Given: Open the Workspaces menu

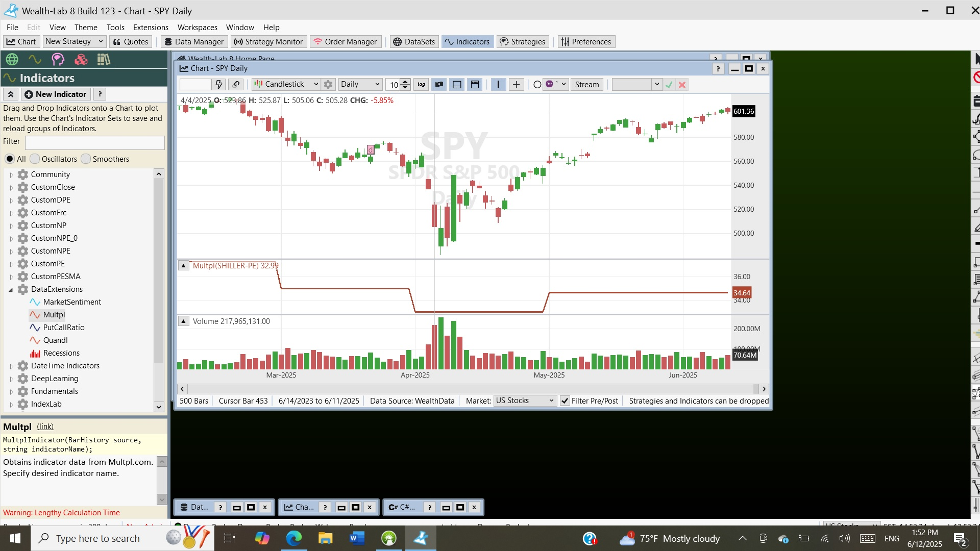Looking at the screenshot, I should (197, 28).
